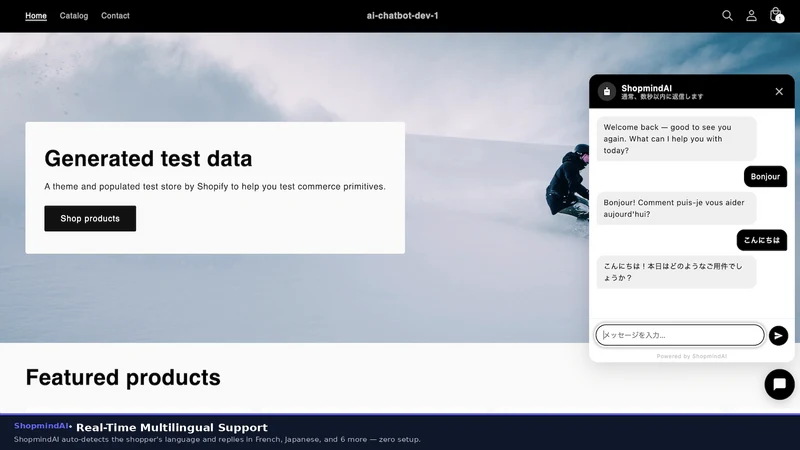Click the Generated test data heading
Screen dimensions: 800x450
pyautogui.click(x=148, y=159)
